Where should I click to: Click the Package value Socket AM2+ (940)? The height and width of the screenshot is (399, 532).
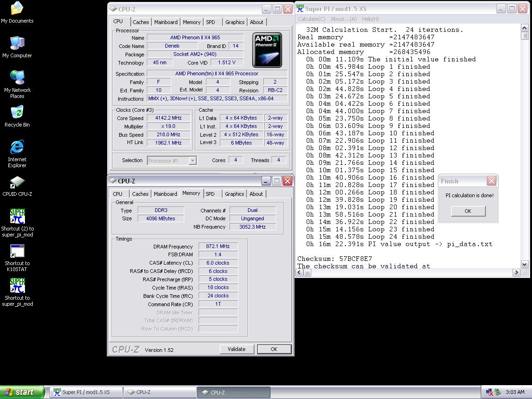195,54
